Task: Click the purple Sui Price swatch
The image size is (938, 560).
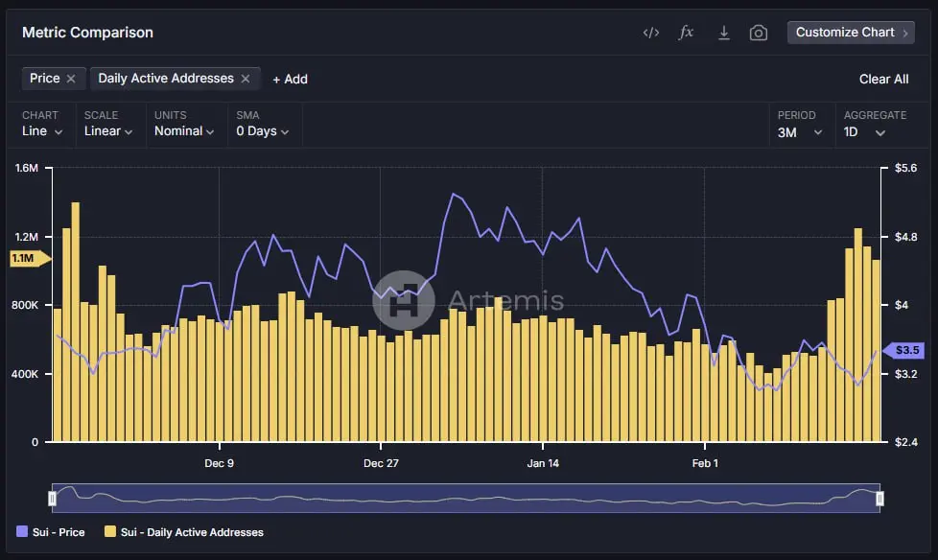Action: [22, 531]
